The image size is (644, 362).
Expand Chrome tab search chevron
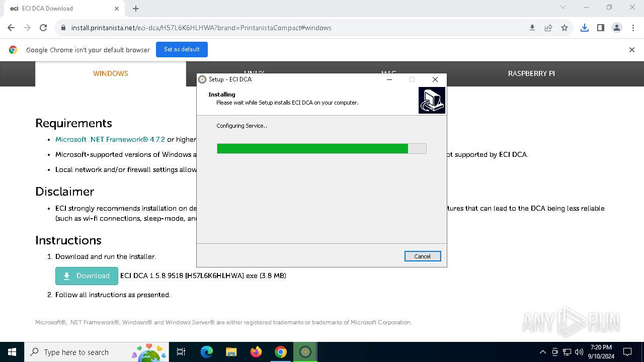[x=563, y=7]
